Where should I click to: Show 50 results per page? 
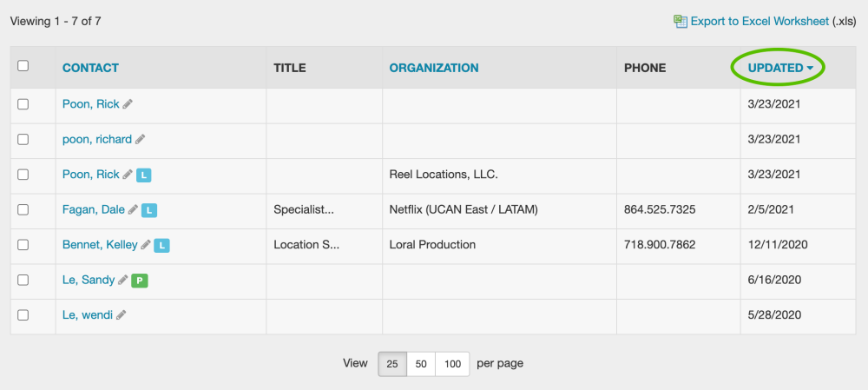(x=421, y=364)
